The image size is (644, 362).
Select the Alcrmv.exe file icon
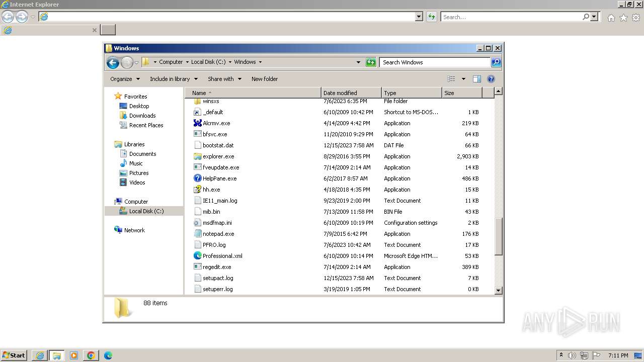click(198, 123)
